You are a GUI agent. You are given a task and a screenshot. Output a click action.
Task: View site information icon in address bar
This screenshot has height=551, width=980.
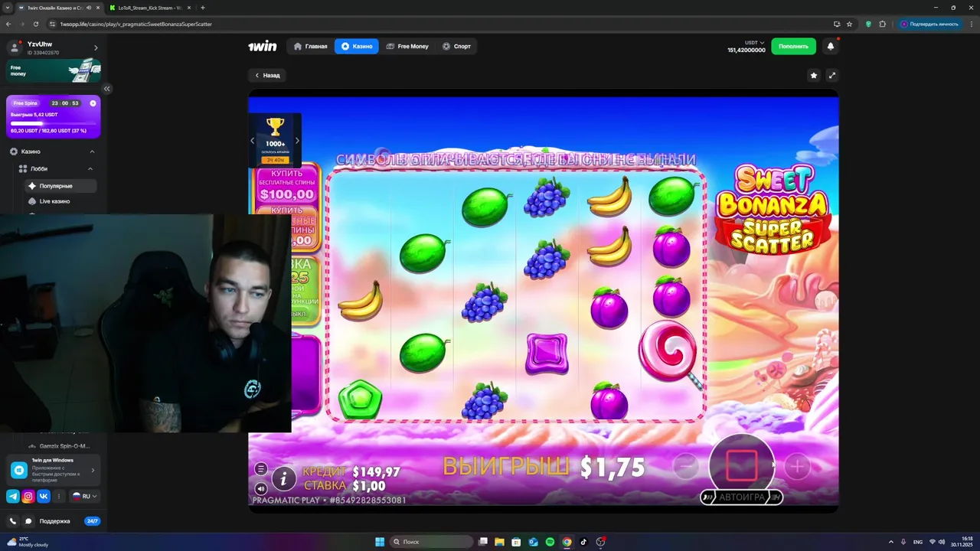point(54,24)
